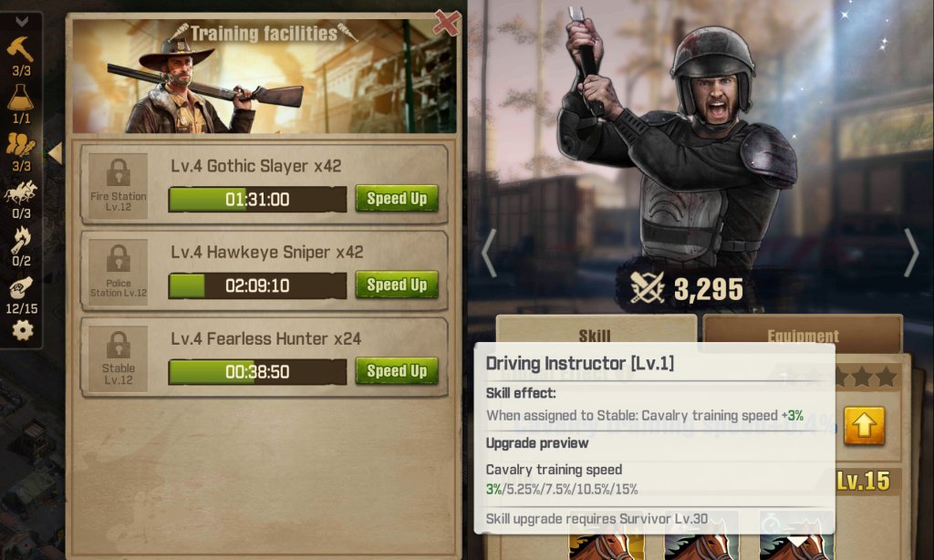Show the next survivor with right arrow
Viewport: 934px width, 560px height.
click(911, 253)
